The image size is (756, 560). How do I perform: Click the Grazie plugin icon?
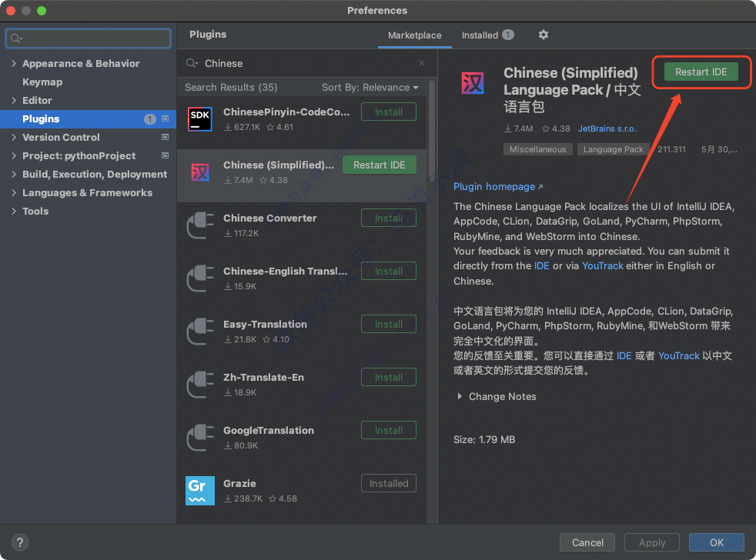tap(199, 491)
